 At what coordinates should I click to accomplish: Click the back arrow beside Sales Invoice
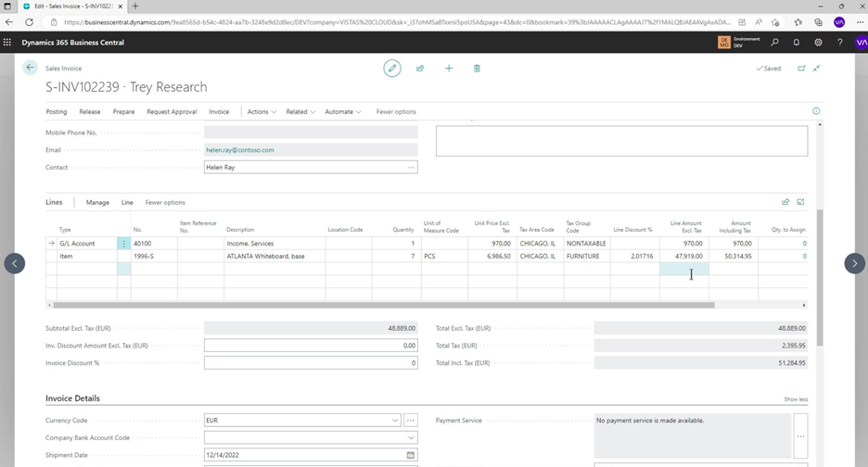click(30, 68)
